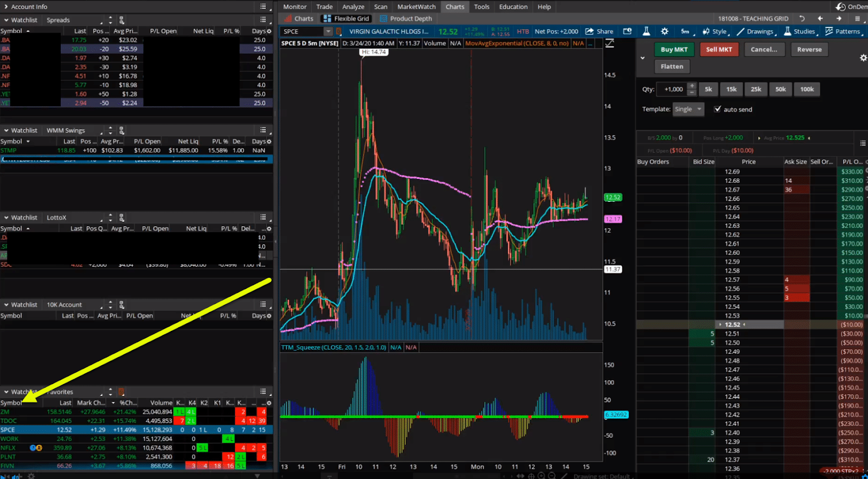Image resolution: width=868 pixels, height=479 pixels.
Task: Open the Patterns menu
Action: pyautogui.click(x=843, y=31)
